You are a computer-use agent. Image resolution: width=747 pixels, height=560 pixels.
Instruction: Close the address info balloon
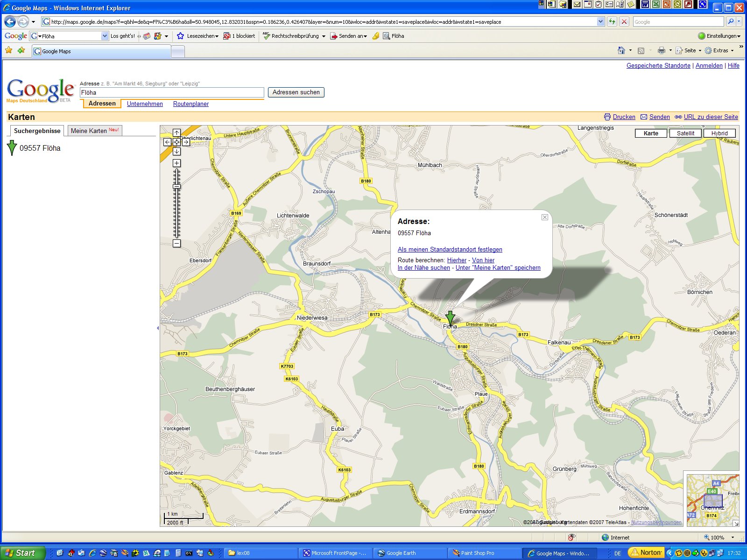pyautogui.click(x=545, y=217)
